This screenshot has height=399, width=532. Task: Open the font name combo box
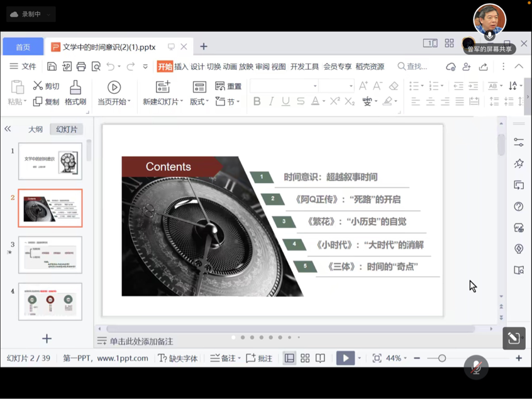pos(284,86)
